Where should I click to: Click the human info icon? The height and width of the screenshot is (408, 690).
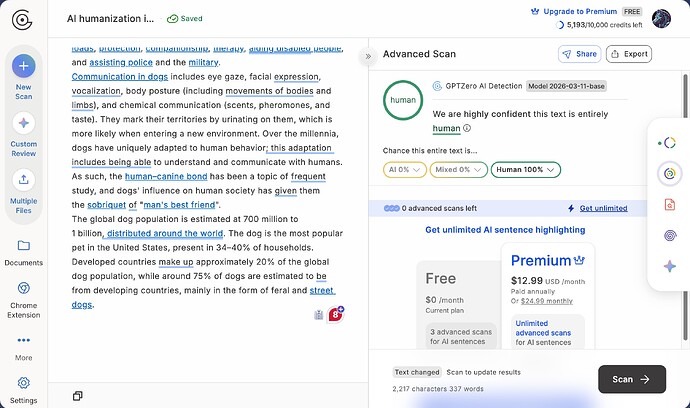pyautogui.click(x=467, y=128)
